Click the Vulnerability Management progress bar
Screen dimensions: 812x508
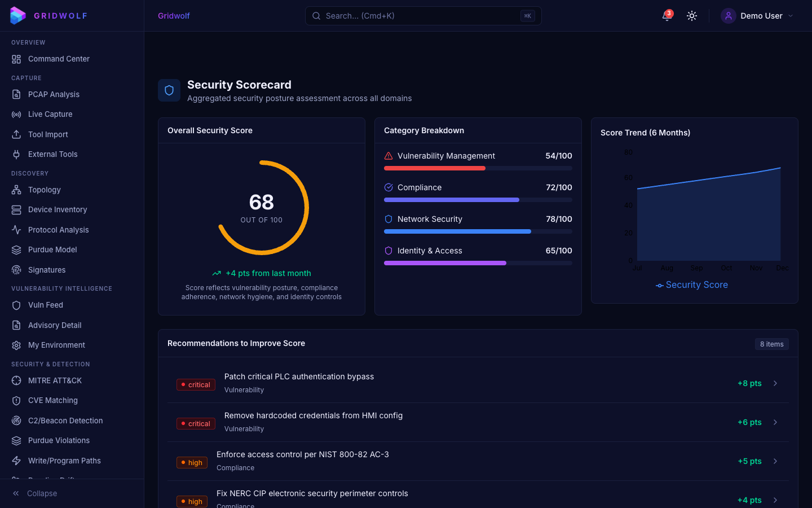tap(478, 168)
